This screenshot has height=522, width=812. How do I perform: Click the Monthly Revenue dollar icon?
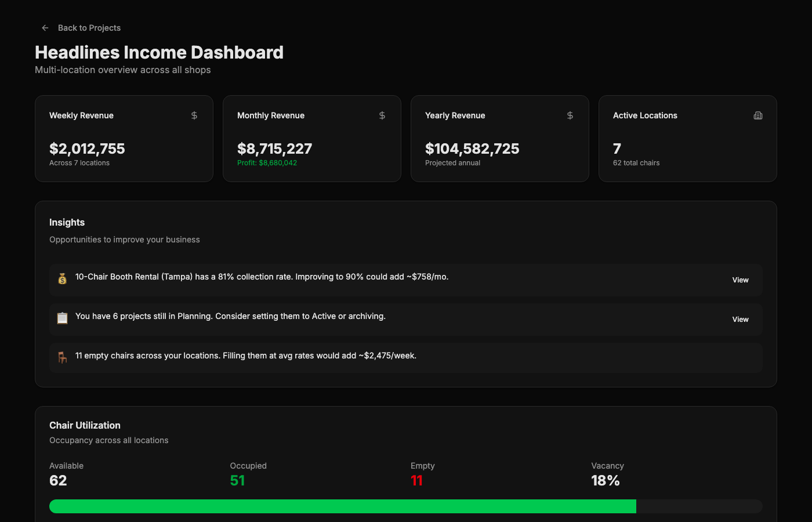tap(382, 115)
